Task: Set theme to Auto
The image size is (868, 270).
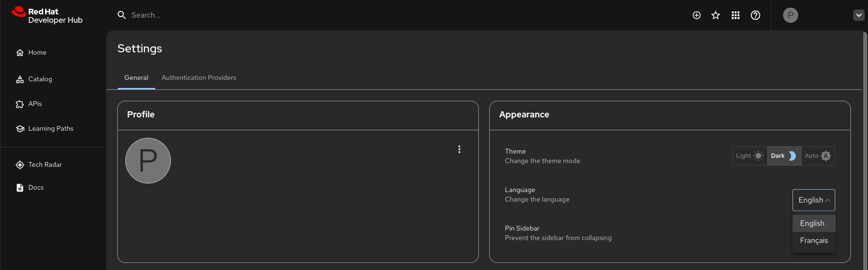Action: (818, 156)
